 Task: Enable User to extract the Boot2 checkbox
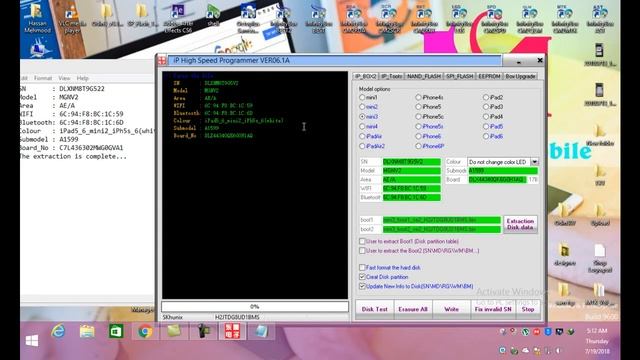point(362,251)
